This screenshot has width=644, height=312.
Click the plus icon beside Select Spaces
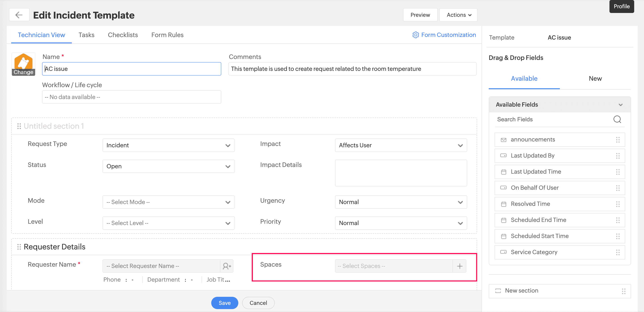coord(459,266)
